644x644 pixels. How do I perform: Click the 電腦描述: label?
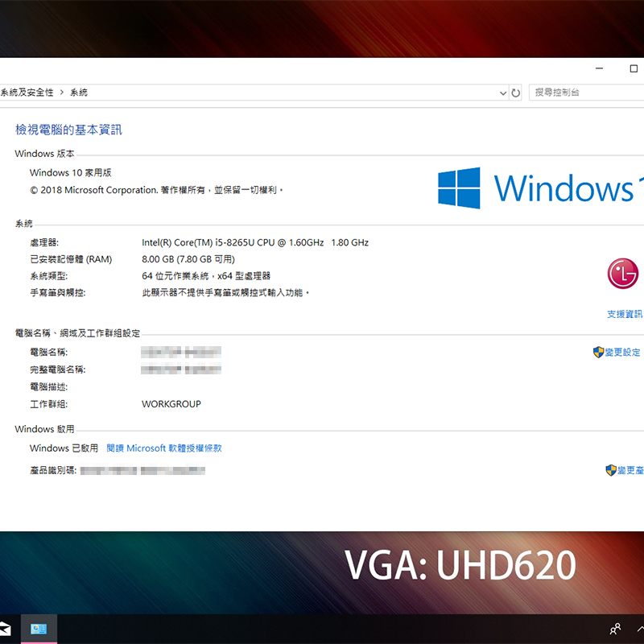[49, 387]
